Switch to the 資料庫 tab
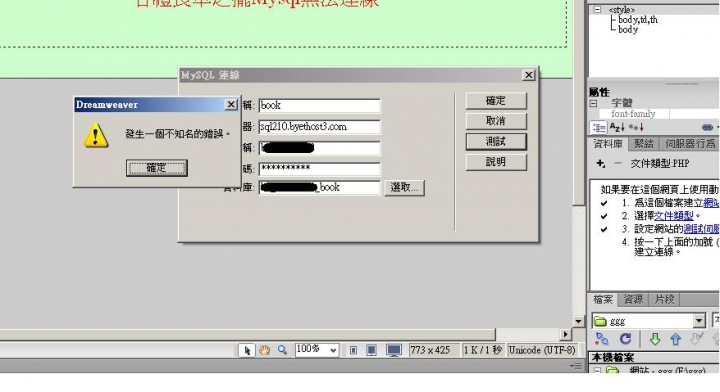This screenshot has height=392, width=720. 608,144
